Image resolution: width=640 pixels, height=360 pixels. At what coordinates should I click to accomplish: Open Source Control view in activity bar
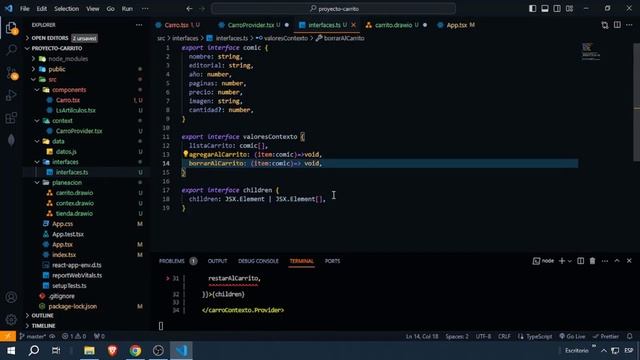click(x=11, y=73)
